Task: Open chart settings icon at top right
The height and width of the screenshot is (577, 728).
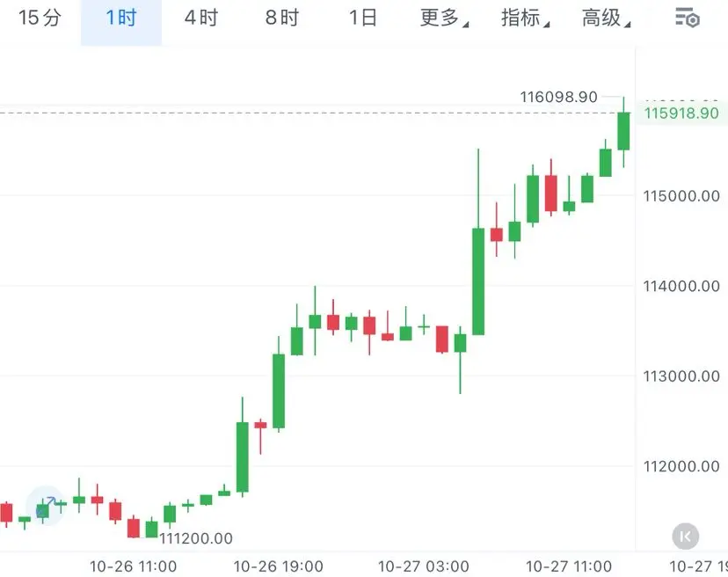Action: [688, 18]
